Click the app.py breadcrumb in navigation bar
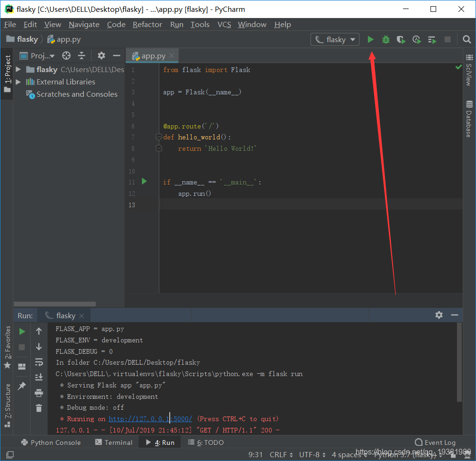Screen dimensions: 476x461 pos(64,39)
